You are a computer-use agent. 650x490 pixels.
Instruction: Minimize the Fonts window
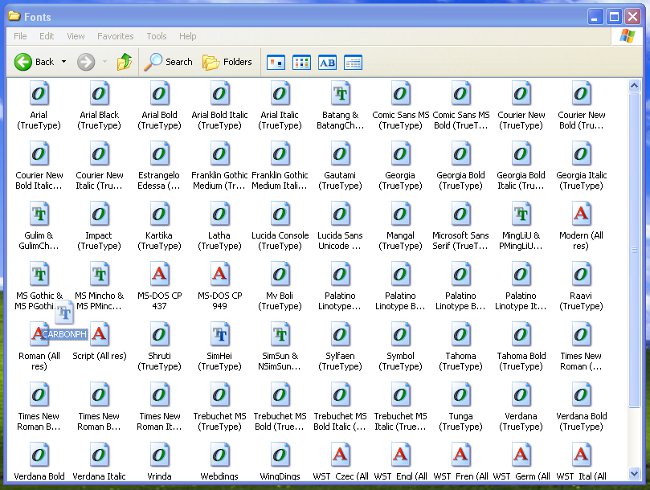[x=595, y=17]
